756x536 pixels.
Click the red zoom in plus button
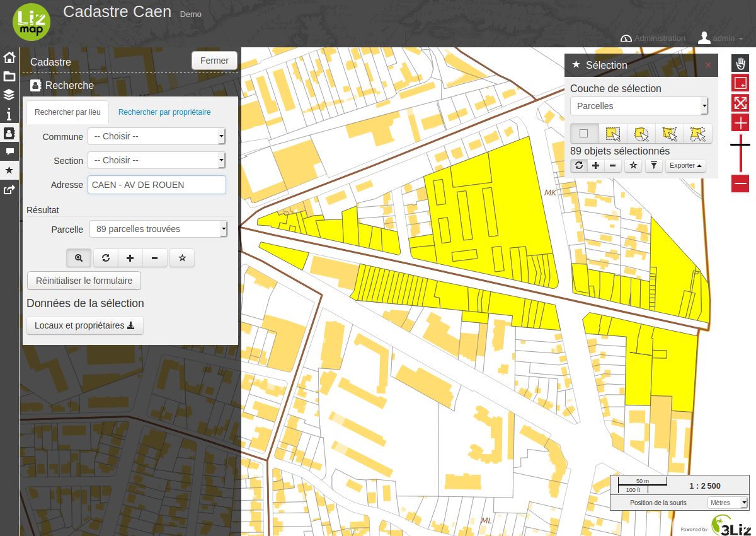[x=740, y=122]
